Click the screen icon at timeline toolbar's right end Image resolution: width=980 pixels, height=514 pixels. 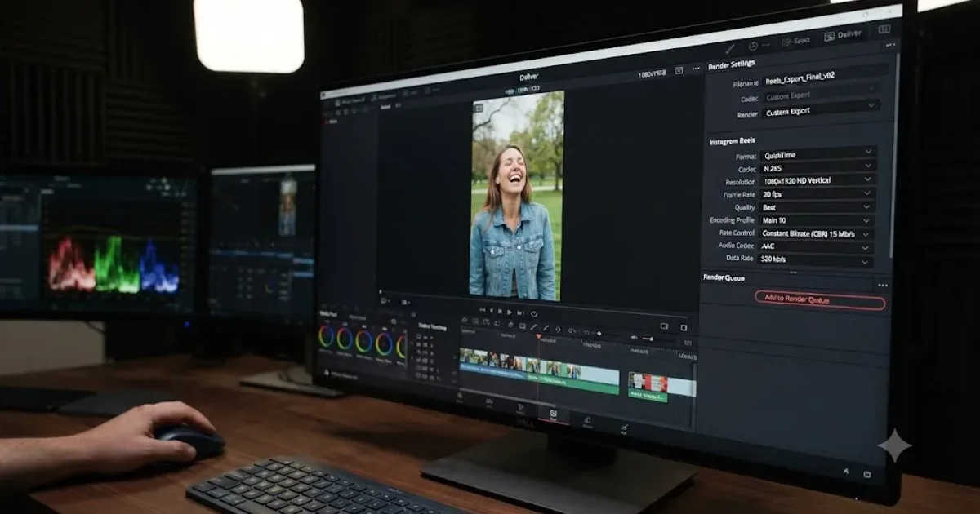coord(664,326)
